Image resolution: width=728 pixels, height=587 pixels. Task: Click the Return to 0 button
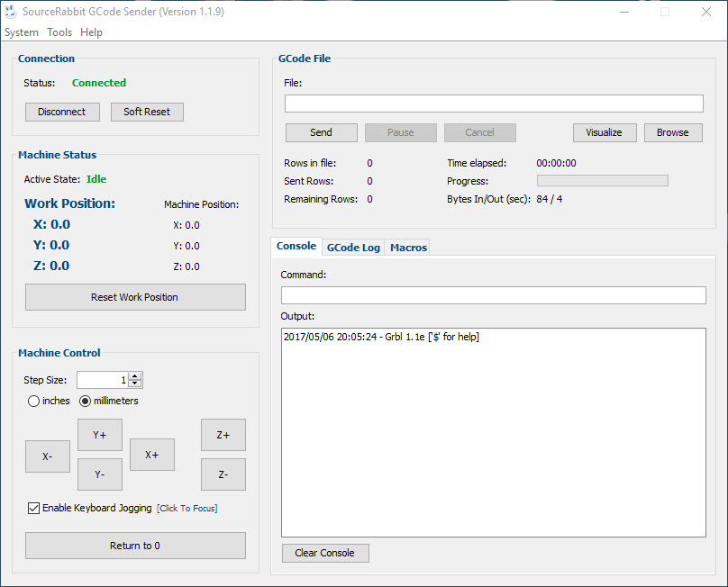pos(135,546)
